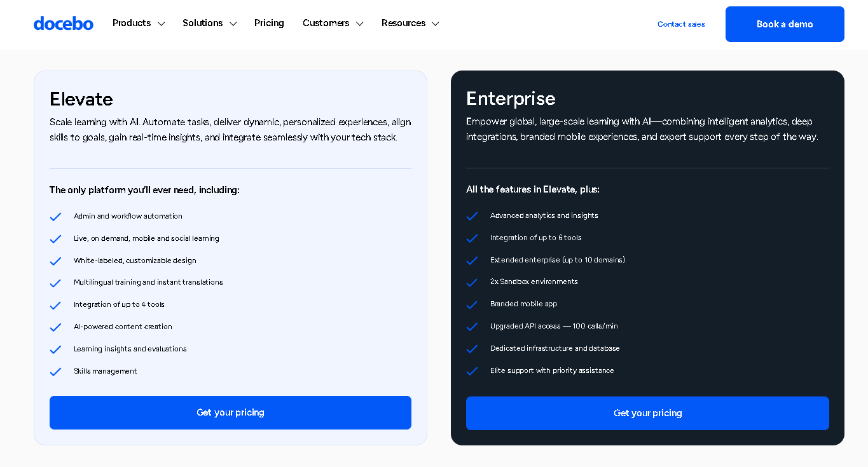Click 'Multilingual training and instant translations'
The height and width of the screenshot is (467, 868).
(x=148, y=282)
